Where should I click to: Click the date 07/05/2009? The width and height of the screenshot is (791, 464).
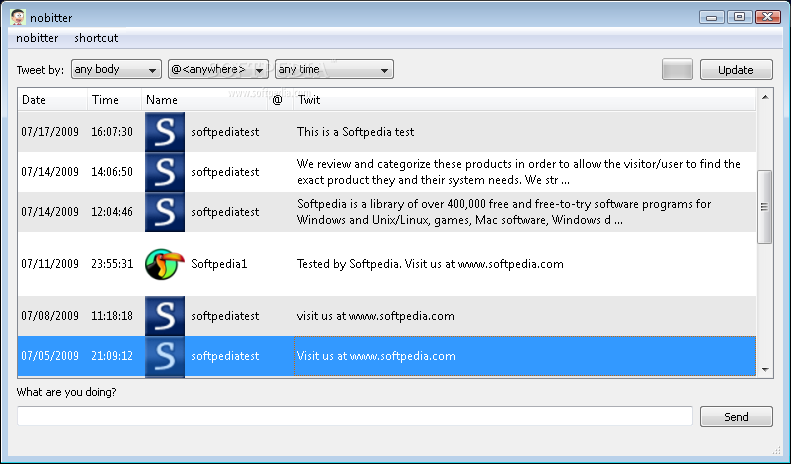click(x=50, y=356)
